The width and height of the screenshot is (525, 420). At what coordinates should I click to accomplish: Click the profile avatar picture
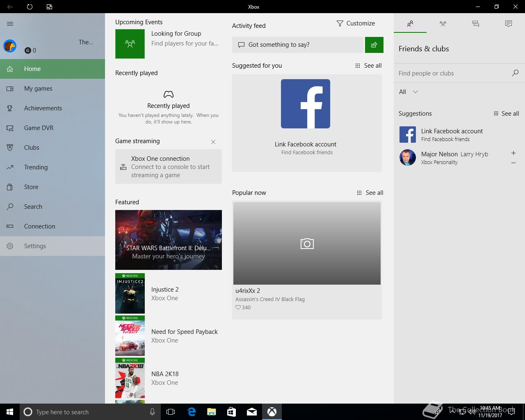tap(10, 46)
